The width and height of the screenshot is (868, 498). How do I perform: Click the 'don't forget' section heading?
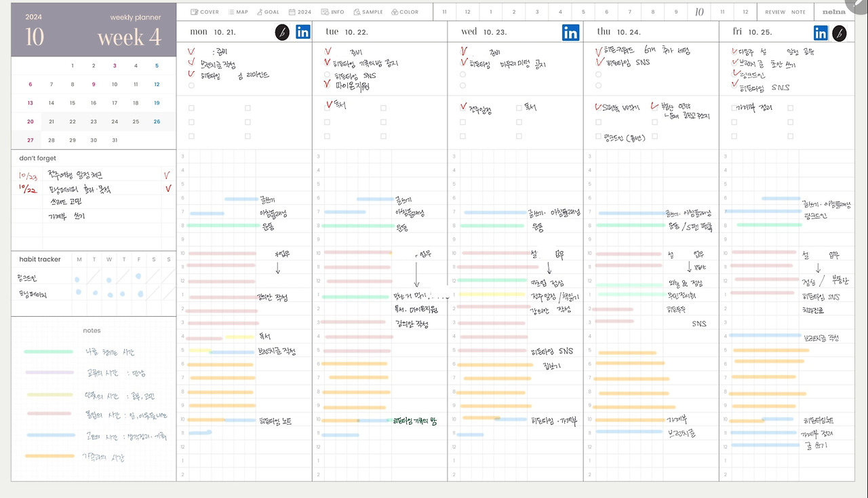pos(38,158)
